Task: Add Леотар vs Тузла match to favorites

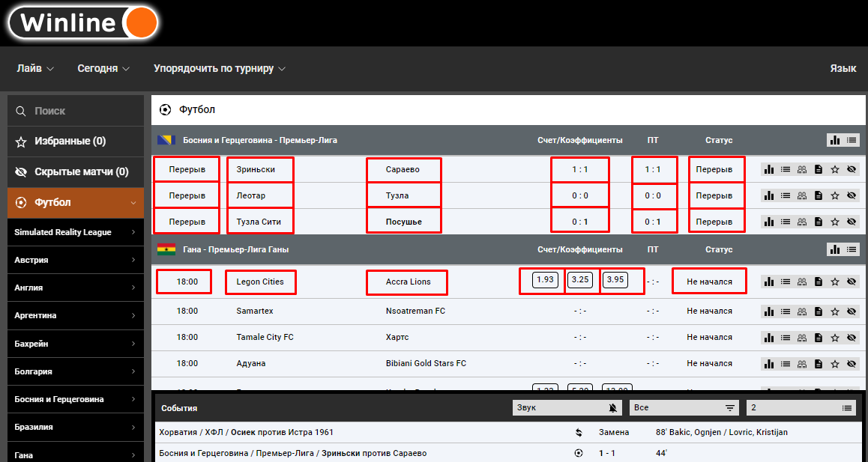Action: (835, 195)
